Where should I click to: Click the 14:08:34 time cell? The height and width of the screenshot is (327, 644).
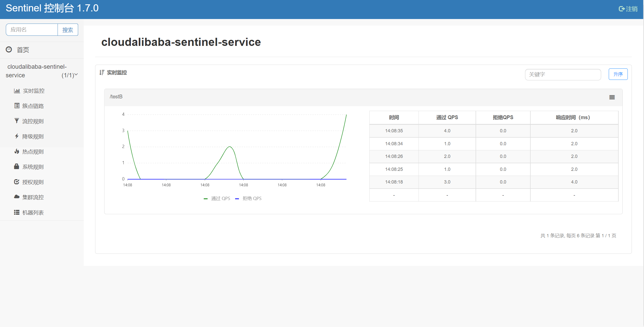tap(394, 144)
